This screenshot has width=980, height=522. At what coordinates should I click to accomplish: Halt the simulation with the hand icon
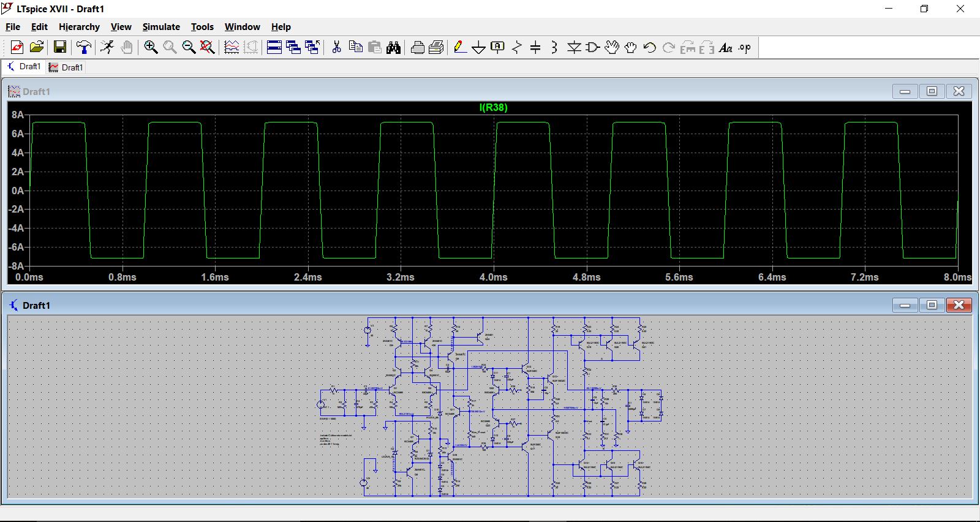(x=127, y=47)
